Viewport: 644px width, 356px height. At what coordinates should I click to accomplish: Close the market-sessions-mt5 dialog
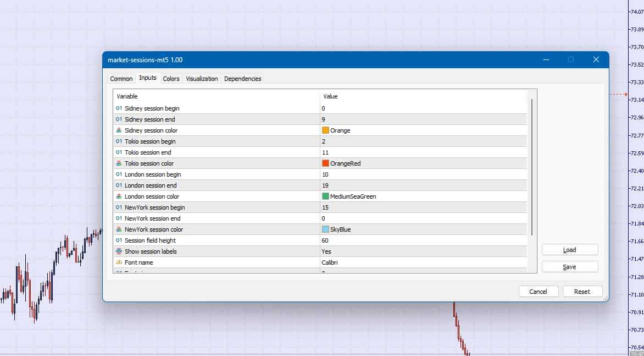[596, 59]
